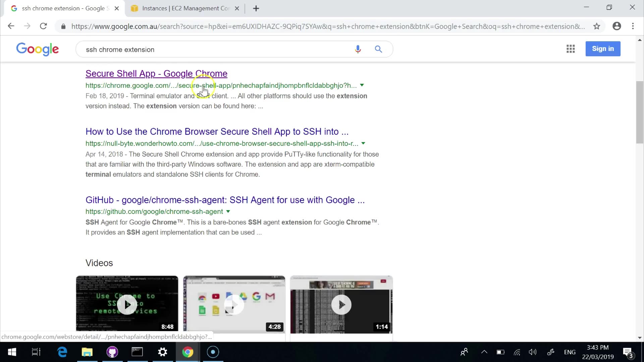Open the Google apps grid
644x362 pixels.
tap(571, 49)
